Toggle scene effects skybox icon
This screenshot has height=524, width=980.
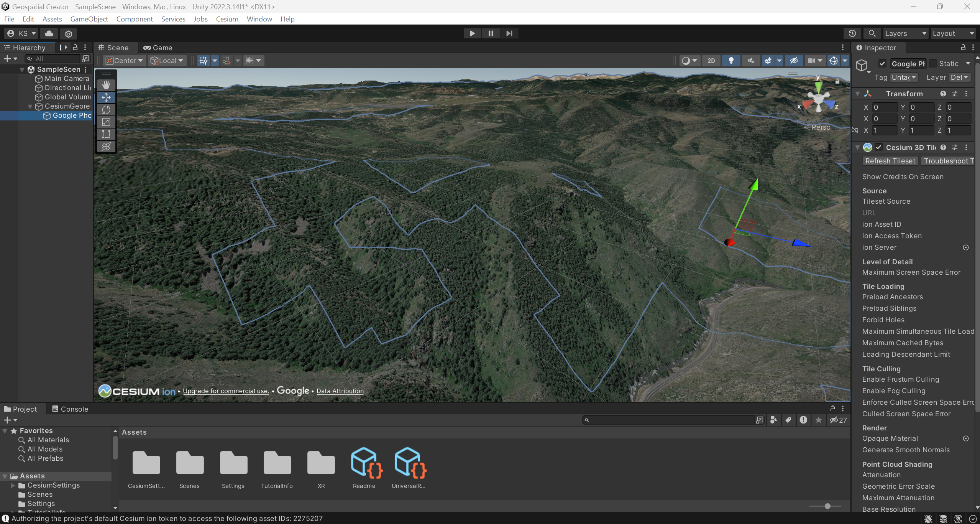768,61
